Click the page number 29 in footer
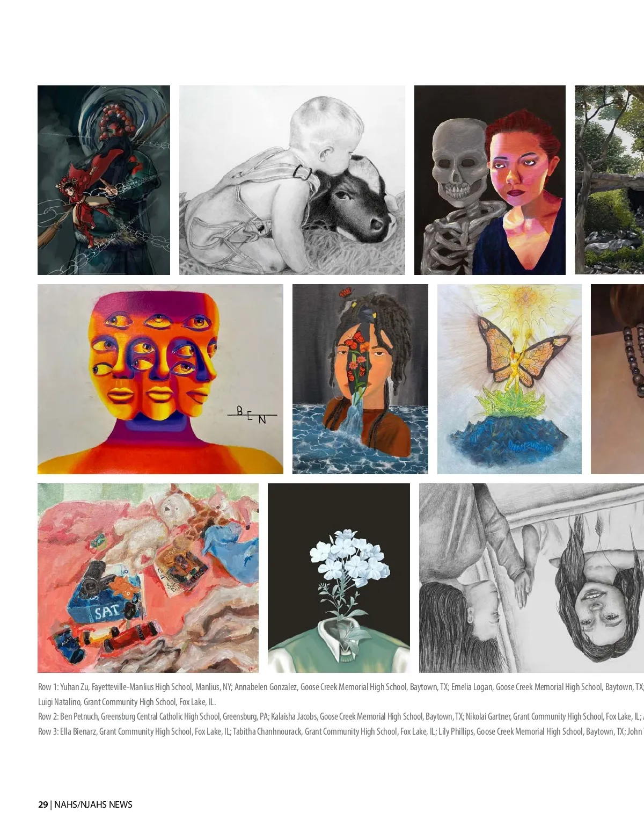The width and height of the screenshot is (644, 834). pos(43,804)
